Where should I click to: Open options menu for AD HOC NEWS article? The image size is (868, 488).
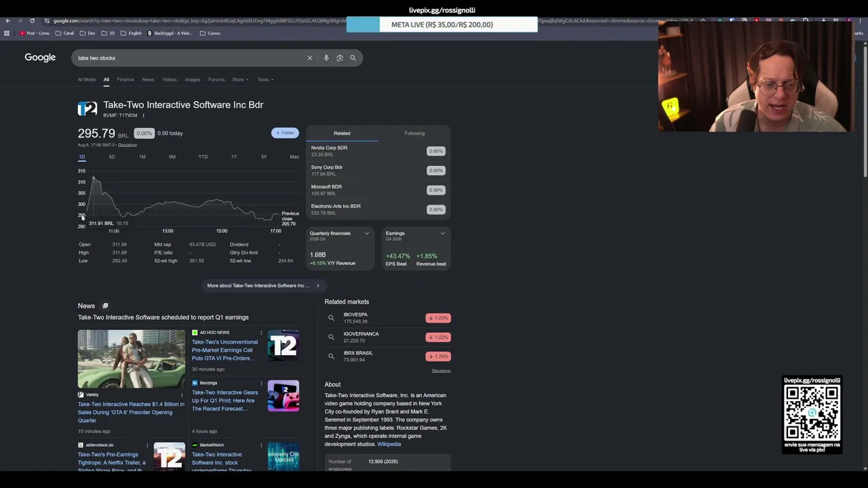pos(261,333)
